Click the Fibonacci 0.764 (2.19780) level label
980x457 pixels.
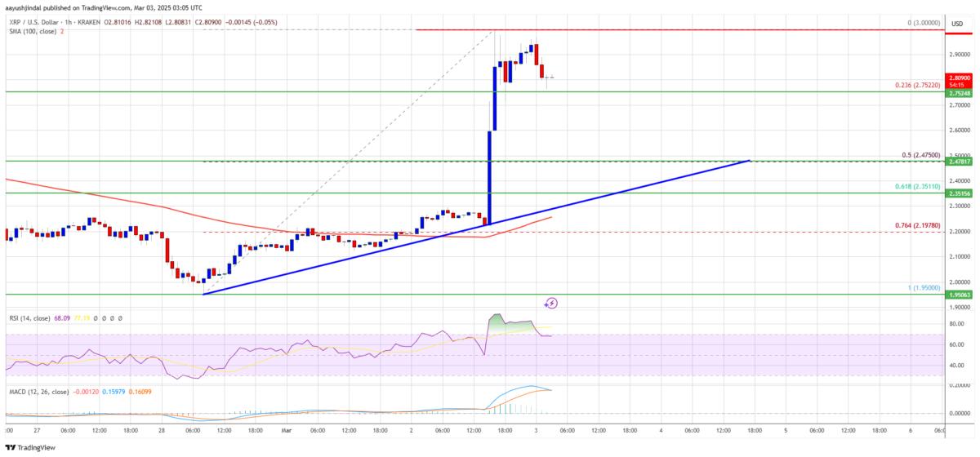tap(917, 224)
